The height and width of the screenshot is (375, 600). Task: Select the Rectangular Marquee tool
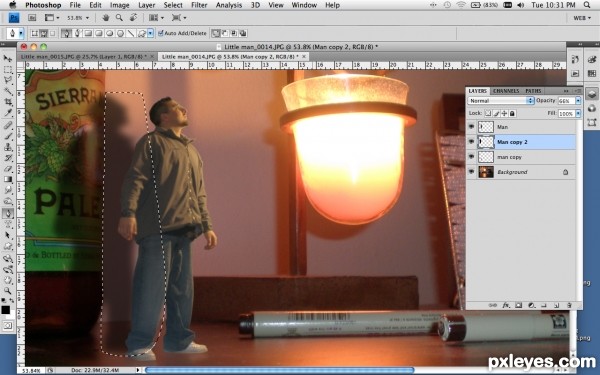[x=8, y=69]
